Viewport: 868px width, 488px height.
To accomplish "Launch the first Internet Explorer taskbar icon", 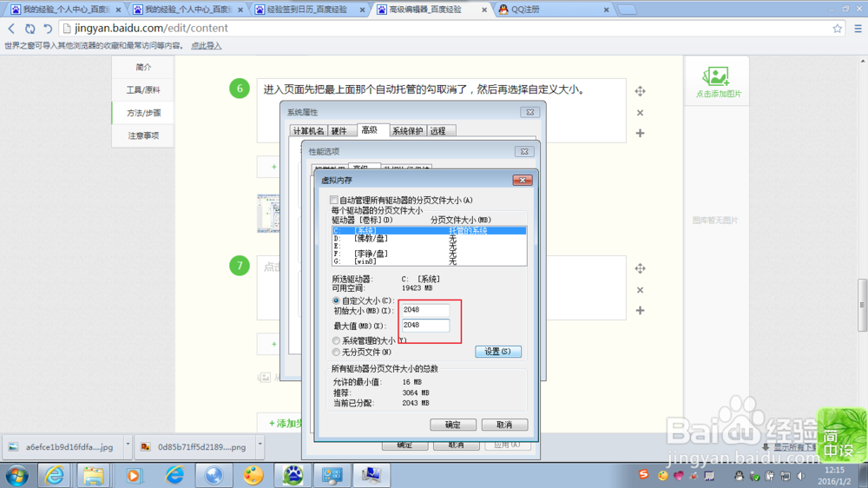I will point(54,475).
